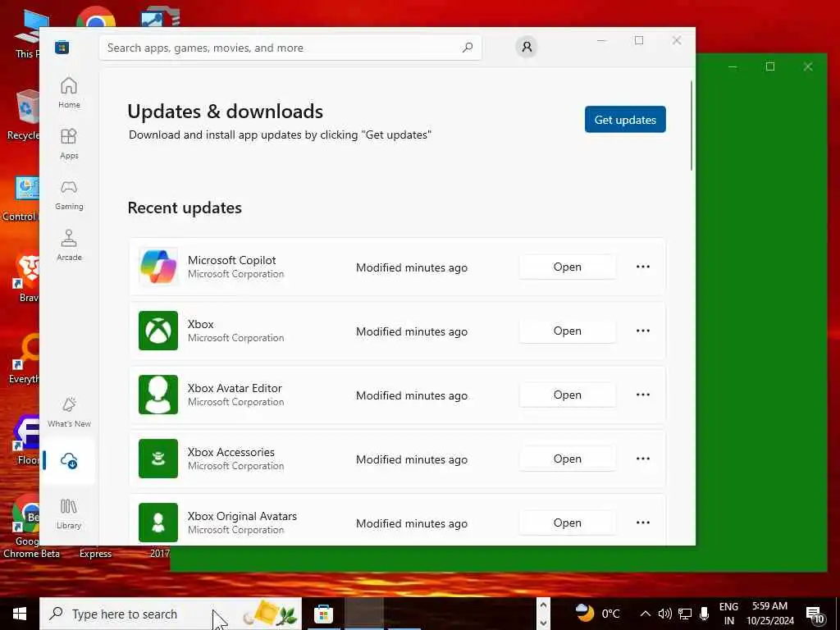Click the search magnifier icon in Store
The height and width of the screenshot is (630, 840).
point(467,48)
